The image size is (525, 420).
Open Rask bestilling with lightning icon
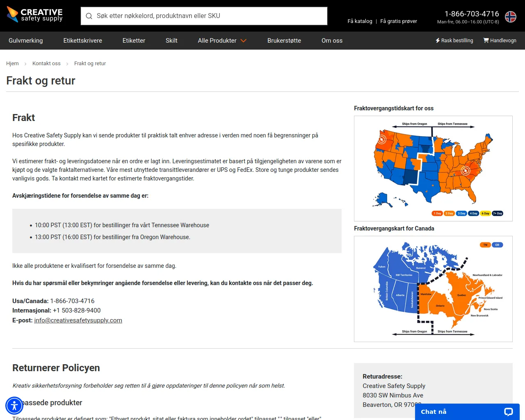click(x=454, y=41)
